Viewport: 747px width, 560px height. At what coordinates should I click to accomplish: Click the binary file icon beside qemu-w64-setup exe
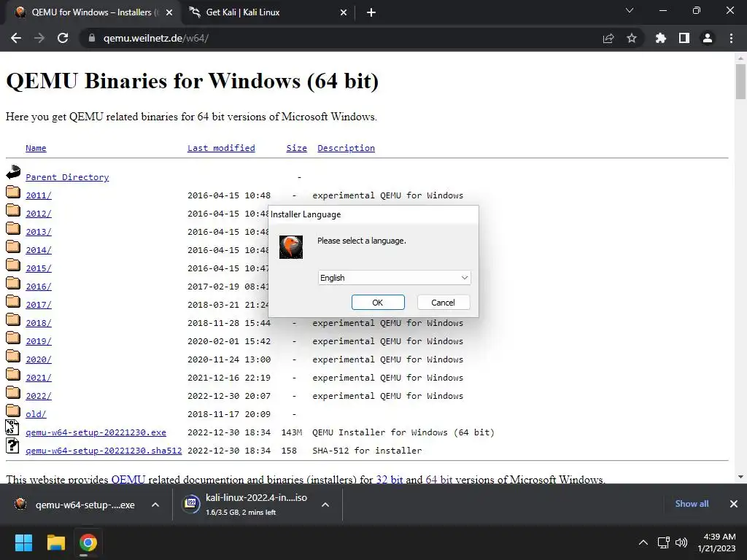tap(12, 427)
